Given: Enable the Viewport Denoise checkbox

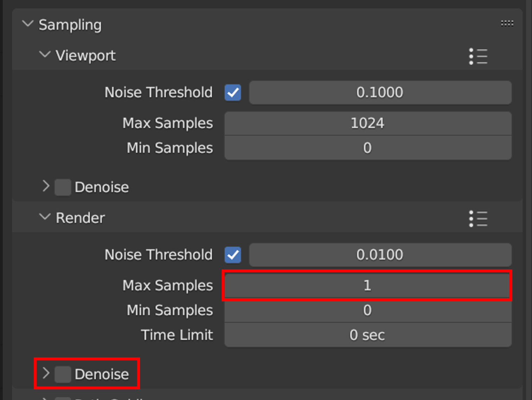Looking at the screenshot, I should [63, 187].
